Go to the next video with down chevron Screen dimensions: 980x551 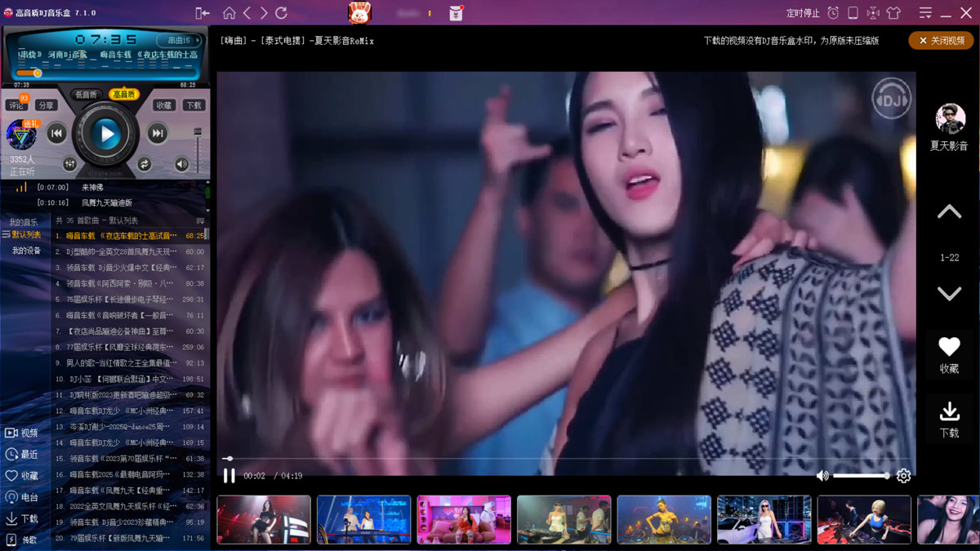coord(949,294)
